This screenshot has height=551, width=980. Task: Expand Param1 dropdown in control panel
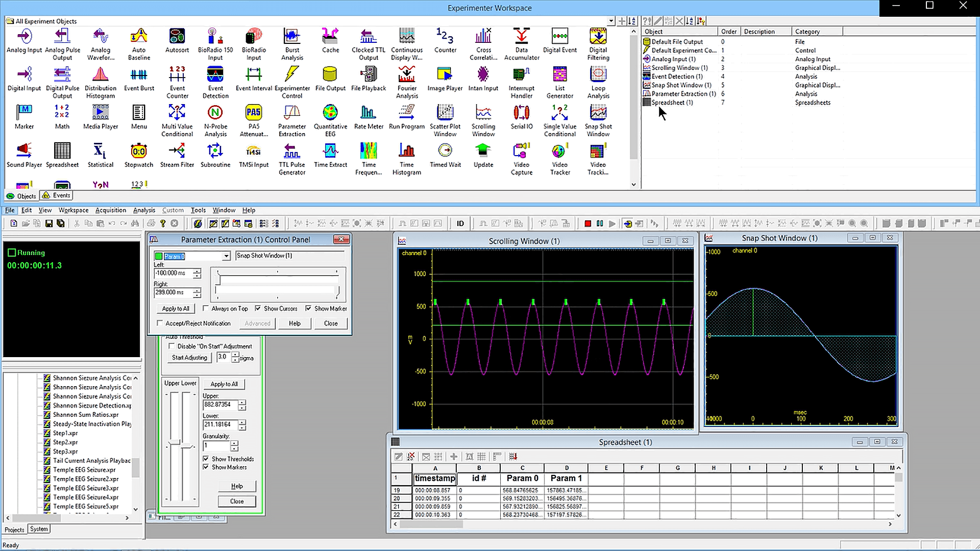point(226,255)
